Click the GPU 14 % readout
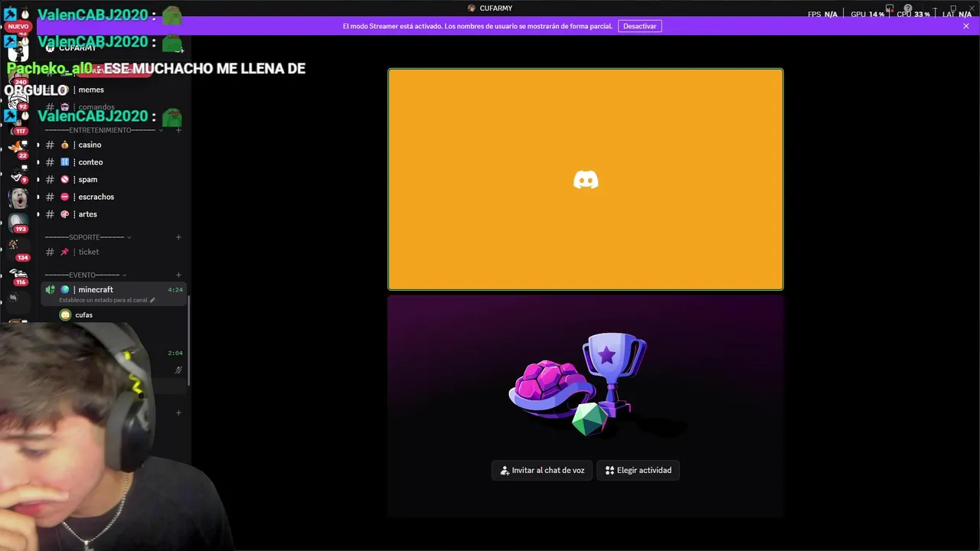The height and width of the screenshot is (551, 980). point(867,14)
